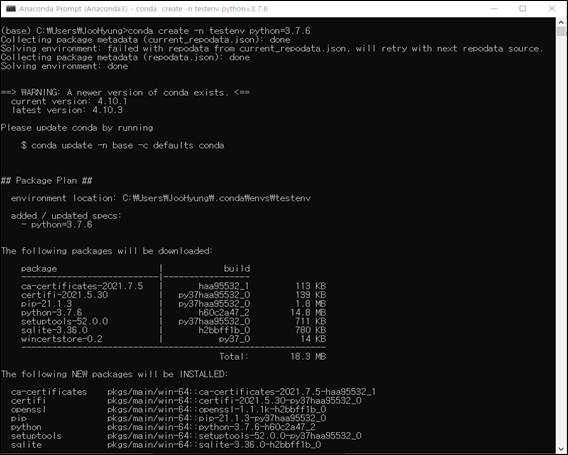Click 'setuptools-52.0.0' in download table
This screenshot has height=455, width=568.
[64, 321]
